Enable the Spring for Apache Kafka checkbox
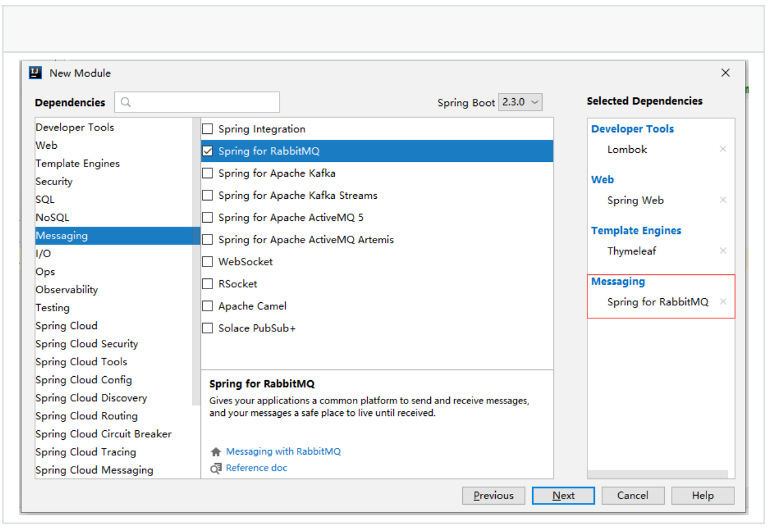This screenshot has width=770, height=532. pos(208,173)
